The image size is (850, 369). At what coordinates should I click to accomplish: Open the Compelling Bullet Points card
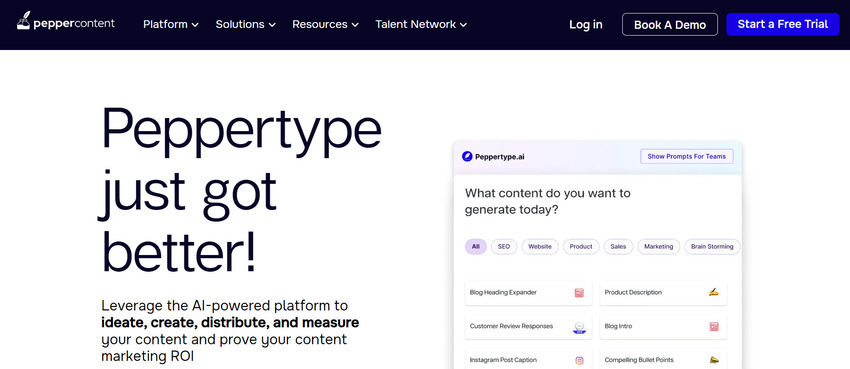point(663,359)
